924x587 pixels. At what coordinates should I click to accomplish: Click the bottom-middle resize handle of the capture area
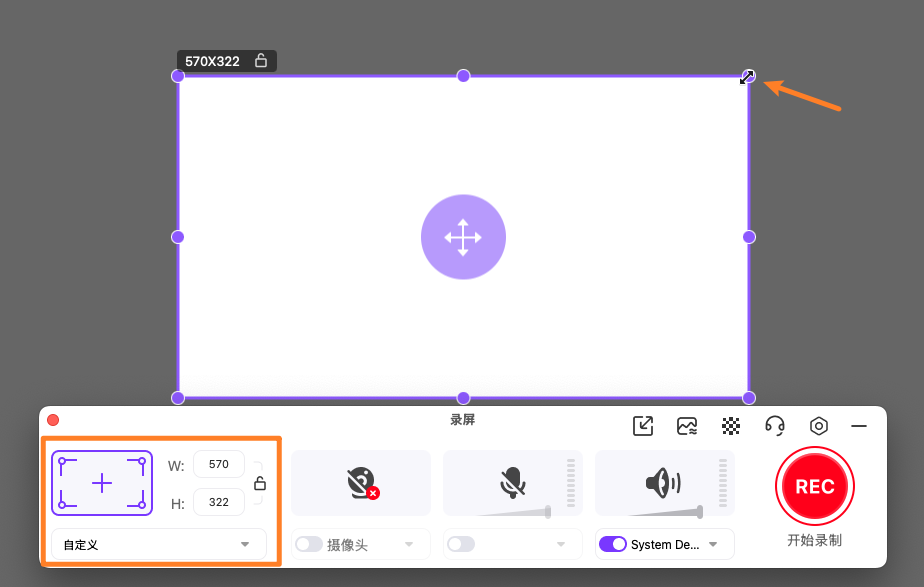pos(463,398)
